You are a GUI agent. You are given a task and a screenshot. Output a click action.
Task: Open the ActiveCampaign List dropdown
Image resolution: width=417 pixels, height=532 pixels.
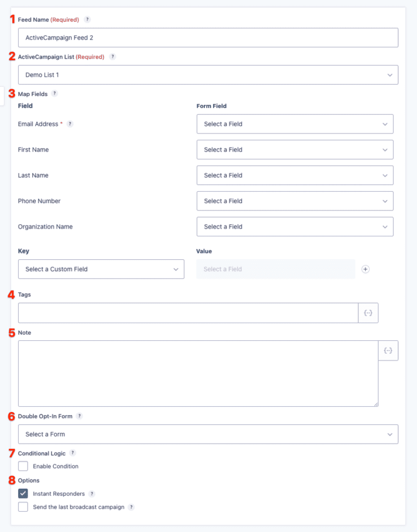208,74
